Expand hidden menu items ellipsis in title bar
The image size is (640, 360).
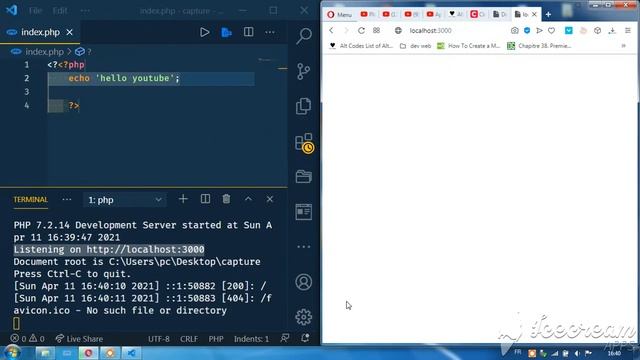click(85, 11)
